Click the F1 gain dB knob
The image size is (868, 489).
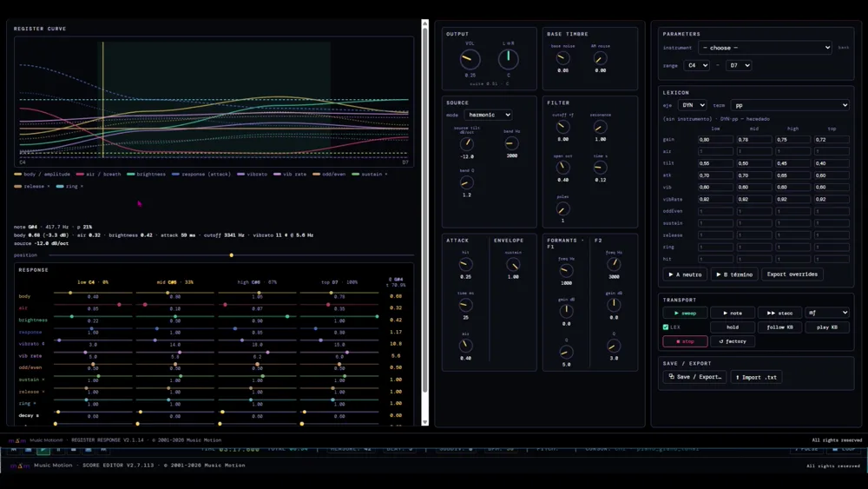coord(566,311)
